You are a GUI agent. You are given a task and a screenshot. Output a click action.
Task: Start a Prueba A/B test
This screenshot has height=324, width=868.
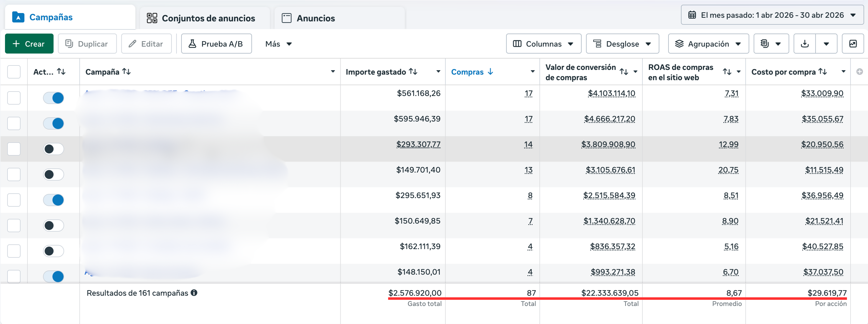pos(216,44)
